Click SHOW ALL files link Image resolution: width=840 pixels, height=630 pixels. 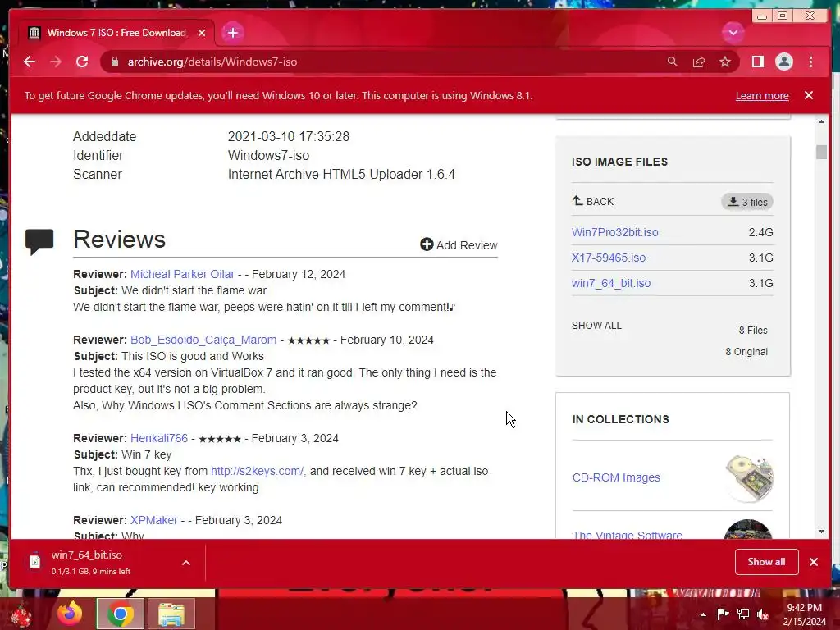pyautogui.click(x=596, y=325)
